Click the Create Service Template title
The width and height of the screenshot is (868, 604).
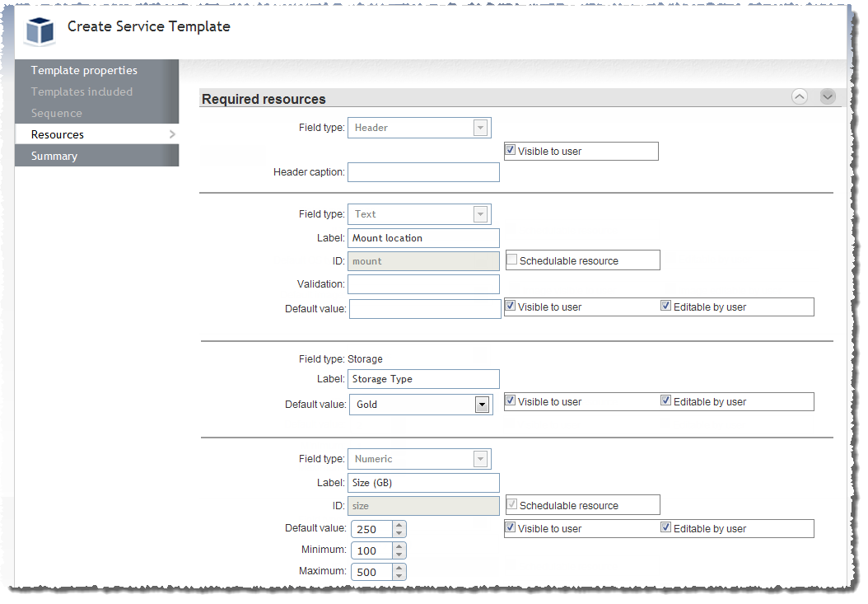click(x=148, y=26)
